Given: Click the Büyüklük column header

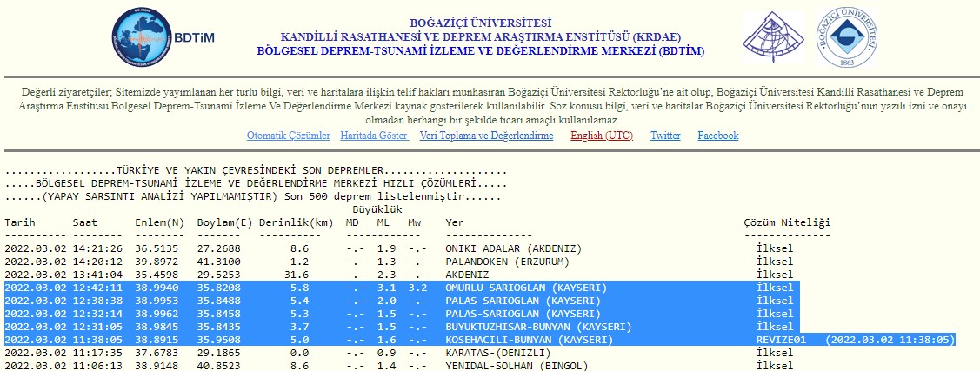Looking at the screenshot, I should tap(377, 209).
